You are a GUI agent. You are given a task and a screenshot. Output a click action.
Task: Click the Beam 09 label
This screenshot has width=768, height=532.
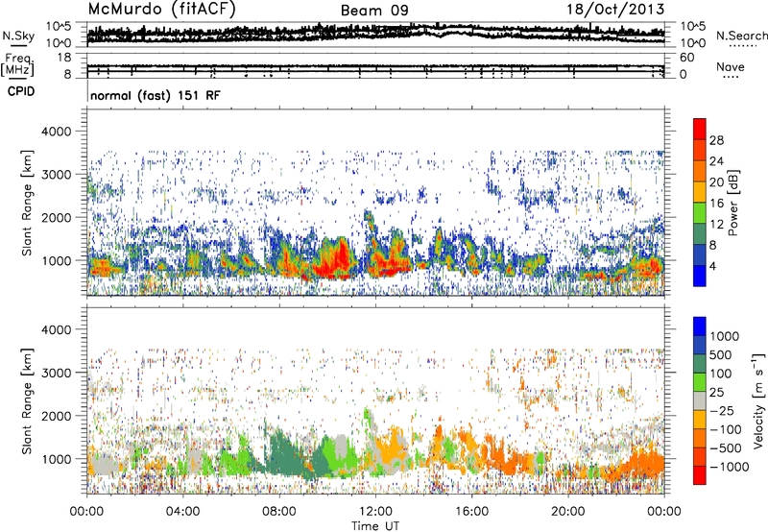pyautogui.click(x=374, y=11)
